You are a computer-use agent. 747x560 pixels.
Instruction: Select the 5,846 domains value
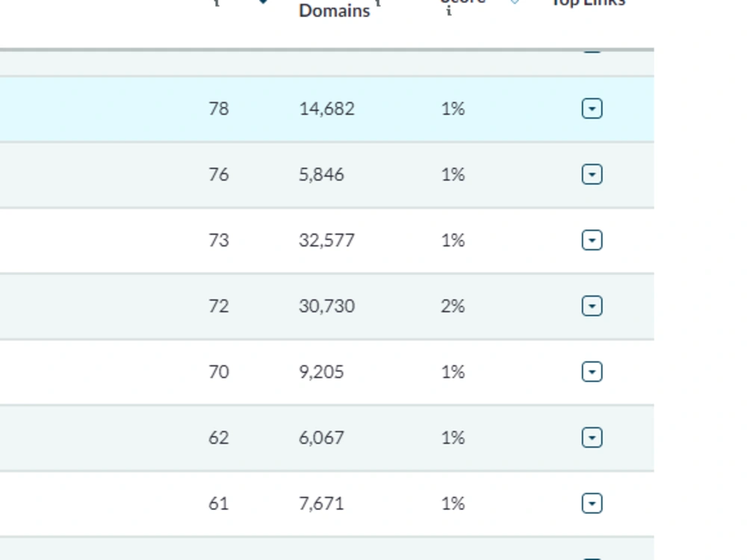[x=321, y=175]
